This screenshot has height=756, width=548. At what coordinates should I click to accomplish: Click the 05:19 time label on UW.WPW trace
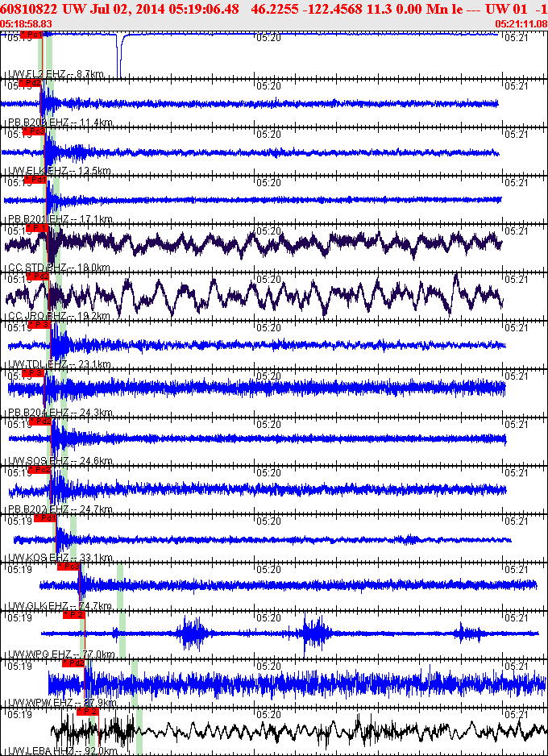pos(20,667)
